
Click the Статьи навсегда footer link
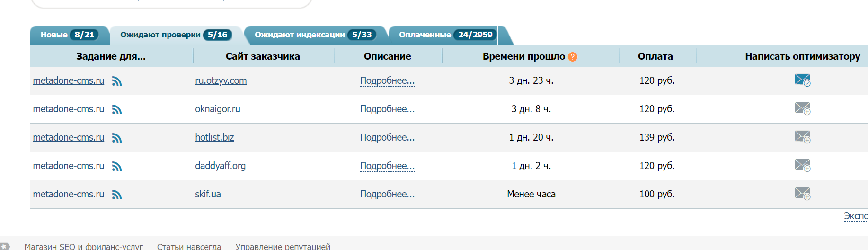(x=189, y=246)
